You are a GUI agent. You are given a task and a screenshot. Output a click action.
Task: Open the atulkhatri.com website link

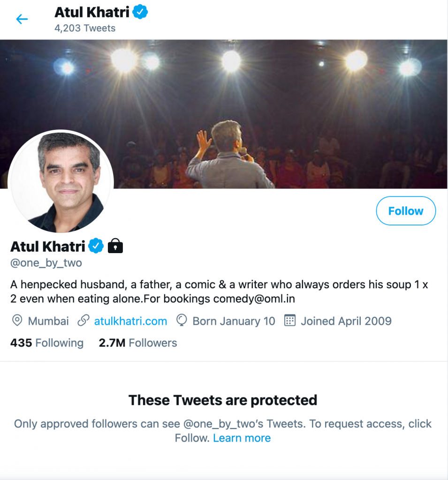[130, 321]
